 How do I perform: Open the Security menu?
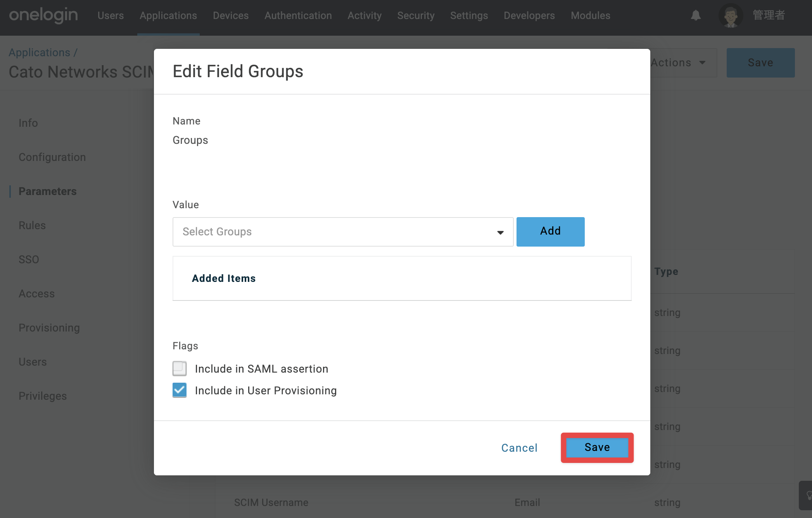416,16
